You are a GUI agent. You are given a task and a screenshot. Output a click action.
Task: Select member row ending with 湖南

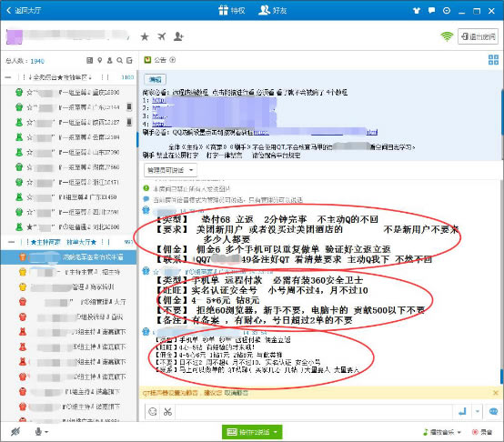(x=69, y=167)
